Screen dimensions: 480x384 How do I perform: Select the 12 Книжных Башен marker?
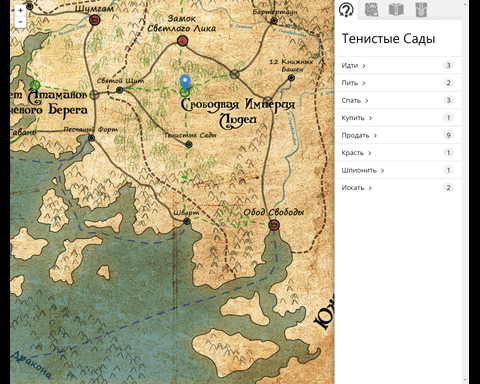[291, 78]
